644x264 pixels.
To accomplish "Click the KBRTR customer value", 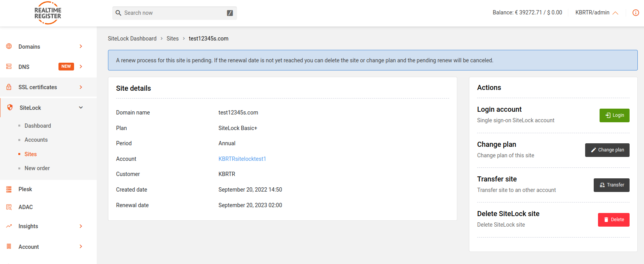I will pyautogui.click(x=227, y=174).
